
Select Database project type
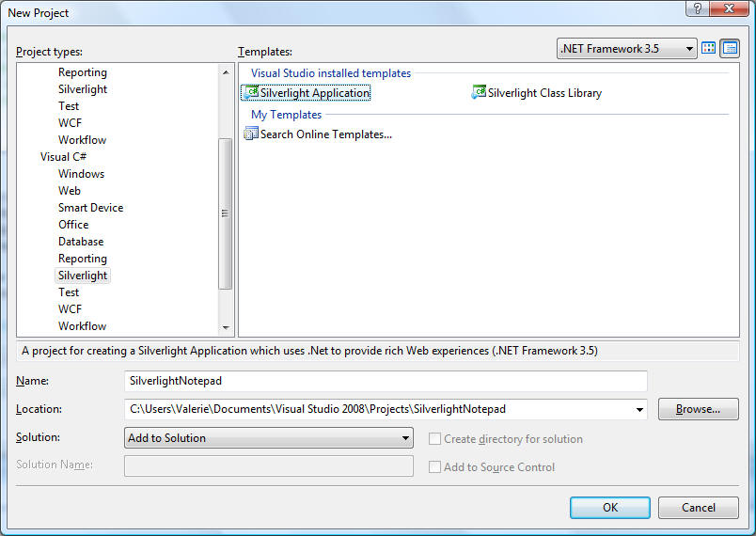pyautogui.click(x=81, y=241)
